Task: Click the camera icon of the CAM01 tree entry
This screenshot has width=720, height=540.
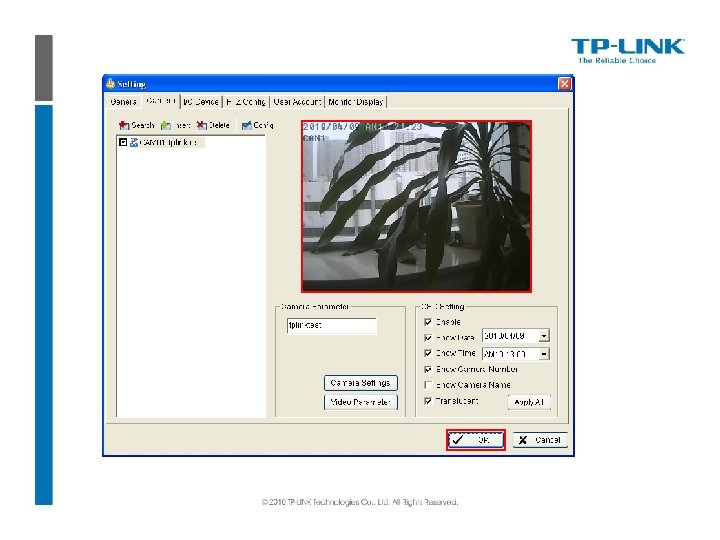Action: [134, 142]
